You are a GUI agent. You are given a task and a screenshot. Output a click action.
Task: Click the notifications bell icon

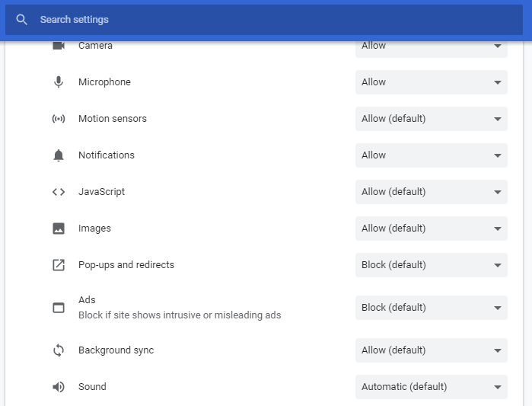pos(59,155)
